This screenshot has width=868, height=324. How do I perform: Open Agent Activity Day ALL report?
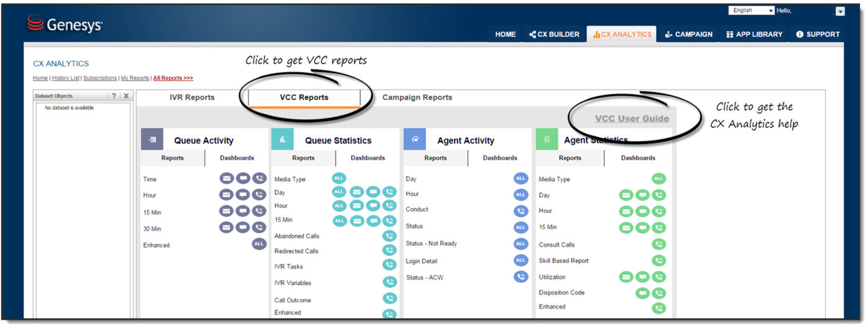coord(521,179)
